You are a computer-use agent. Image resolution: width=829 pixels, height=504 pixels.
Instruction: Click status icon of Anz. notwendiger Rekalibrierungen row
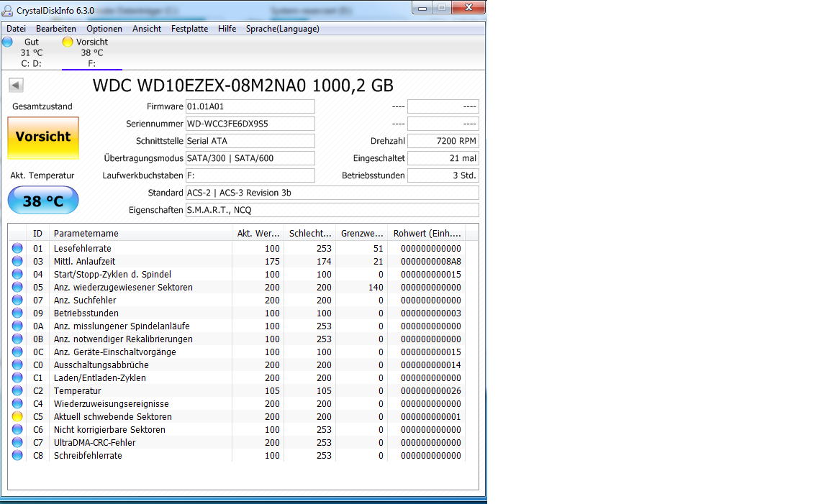[x=17, y=339]
